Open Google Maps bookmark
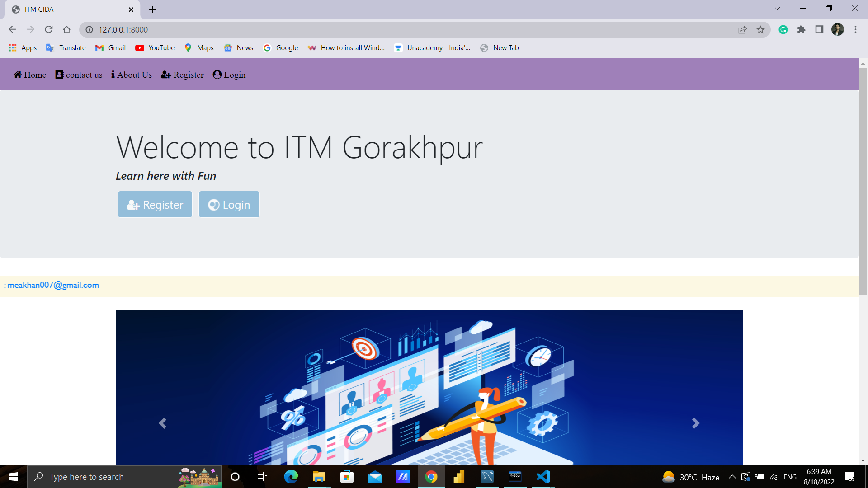 [x=198, y=47]
